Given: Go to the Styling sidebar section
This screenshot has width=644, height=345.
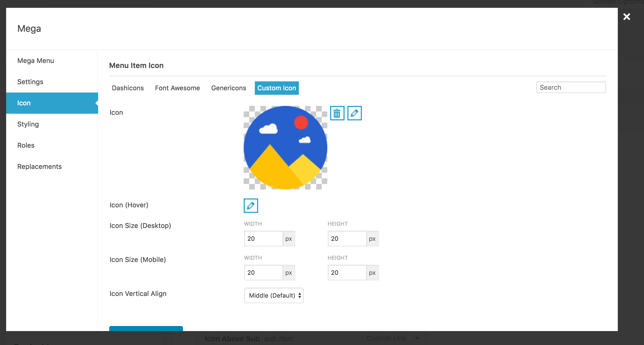Looking at the screenshot, I should pyautogui.click(x=28, y=124).
